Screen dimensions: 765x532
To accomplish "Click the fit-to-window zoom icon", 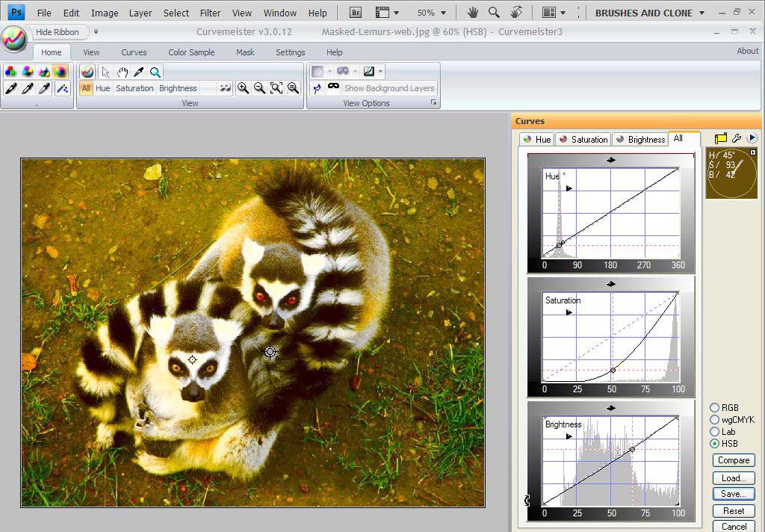I will point(276,88).
